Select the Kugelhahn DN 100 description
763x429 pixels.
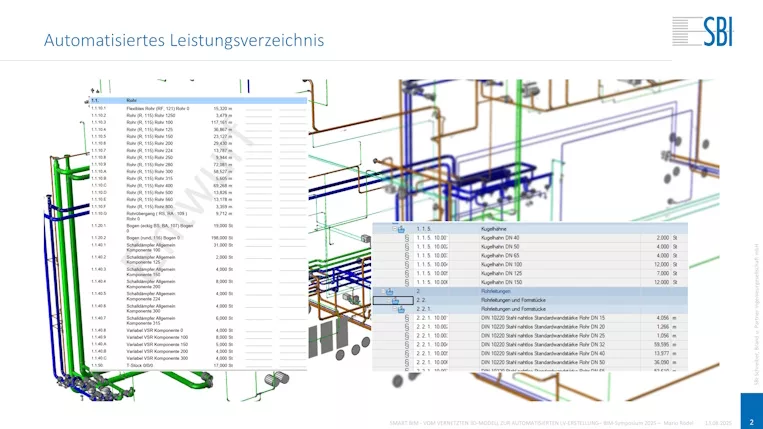pyautogui.click(x=501, y=265)
